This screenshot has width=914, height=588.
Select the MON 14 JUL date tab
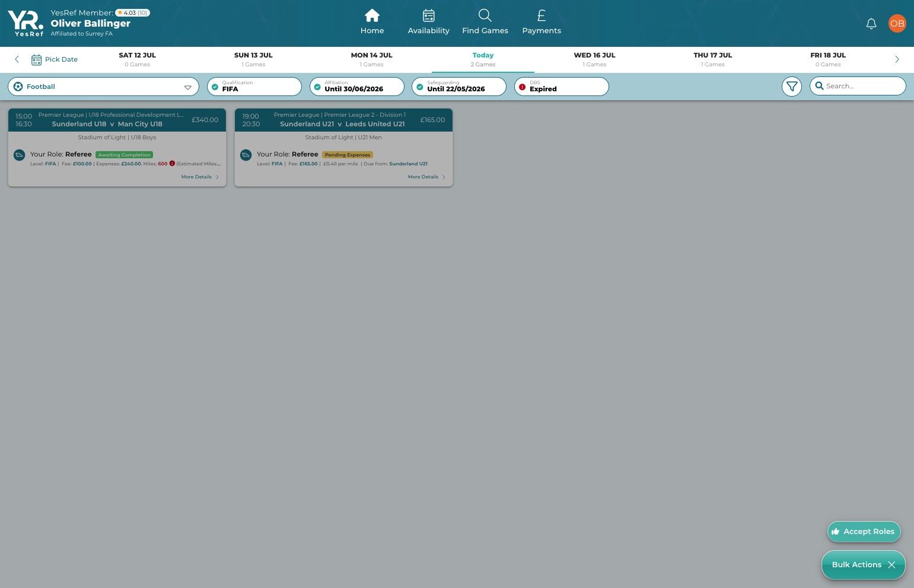point(371,59)
